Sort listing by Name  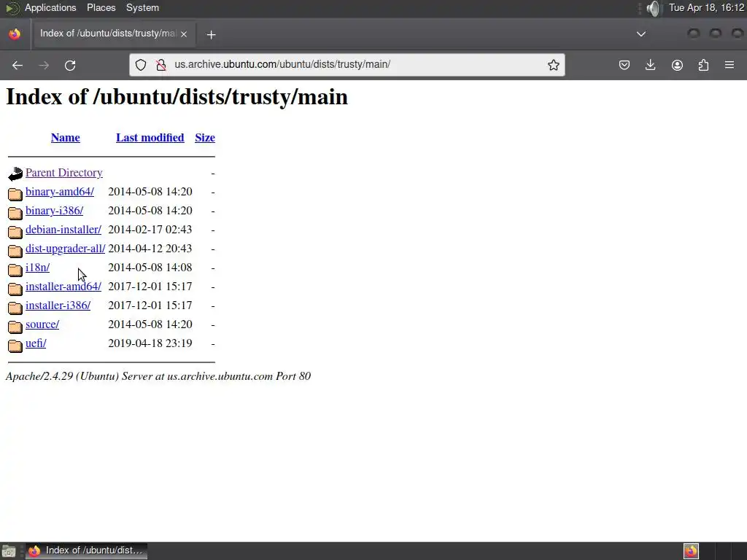coord(65,138)
